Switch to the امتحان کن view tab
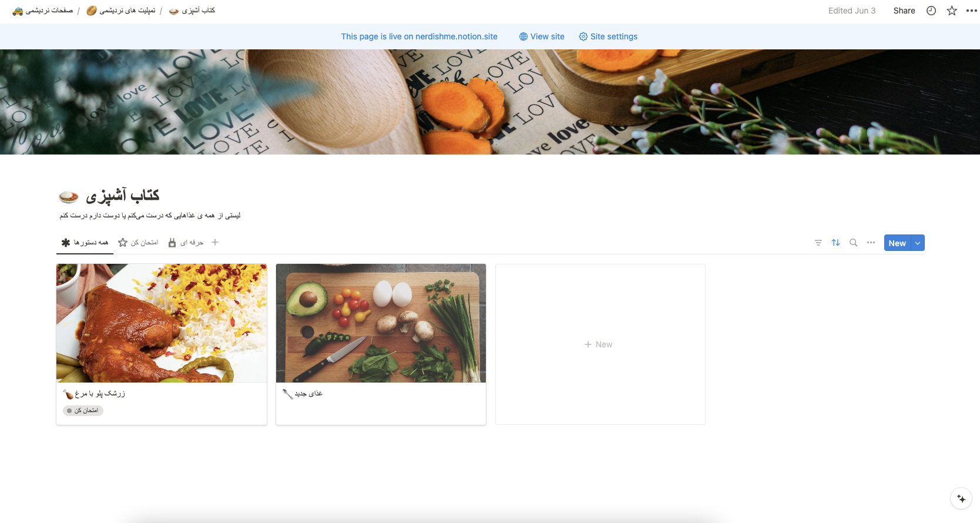The width and height of the screenshot is (980, 523). (138, 242)
